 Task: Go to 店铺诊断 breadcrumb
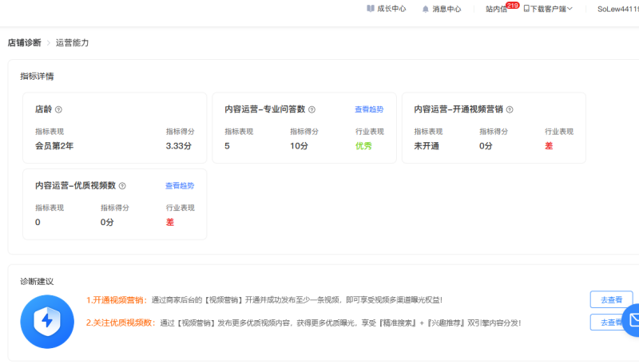point(24,42)
